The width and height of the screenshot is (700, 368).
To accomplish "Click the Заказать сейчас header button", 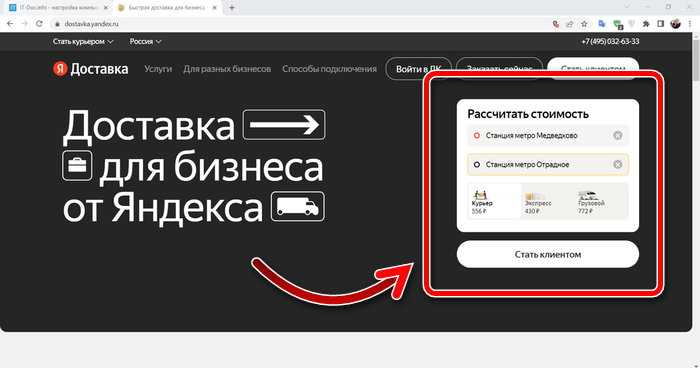I will coord(499,69).
